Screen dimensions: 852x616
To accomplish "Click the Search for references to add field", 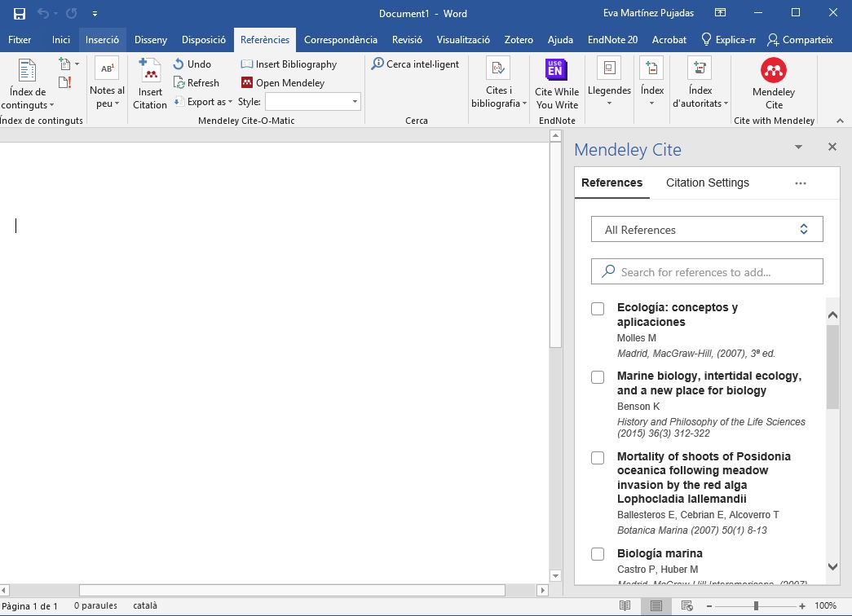I will 707,271.
